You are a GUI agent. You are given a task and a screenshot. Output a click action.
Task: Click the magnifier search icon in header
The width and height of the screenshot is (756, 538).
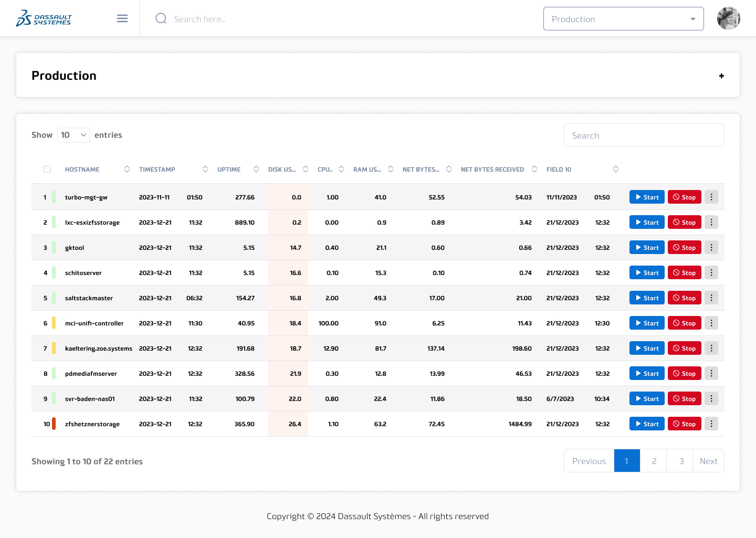(161, 19)
